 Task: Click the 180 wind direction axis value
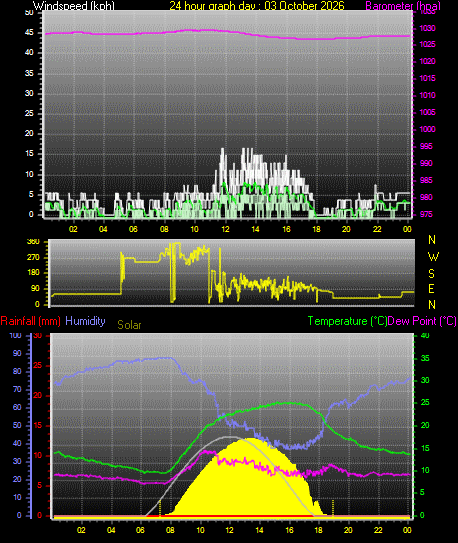click(x=33, y=273)
